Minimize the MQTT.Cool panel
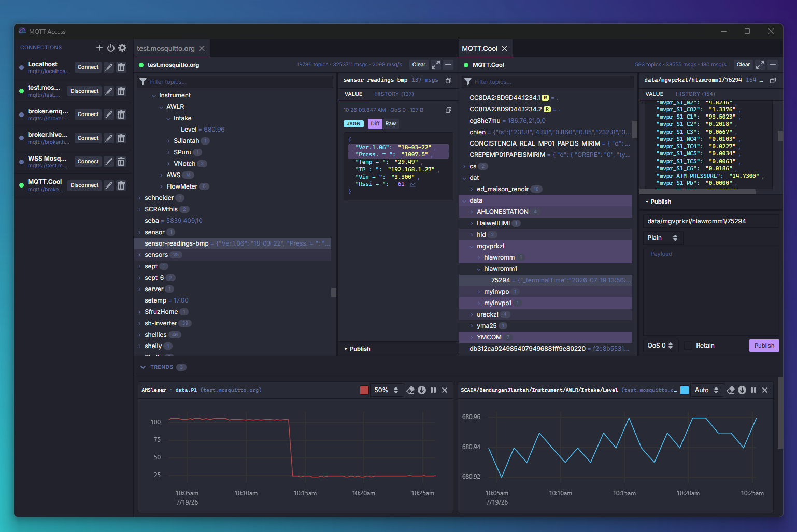797x532 pixels. [x=773, y=65]
